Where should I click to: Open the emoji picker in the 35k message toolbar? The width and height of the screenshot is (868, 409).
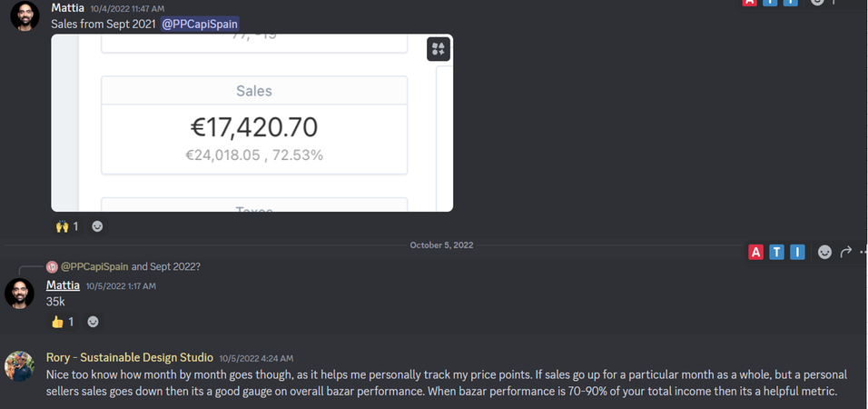[x=824, y=252]
